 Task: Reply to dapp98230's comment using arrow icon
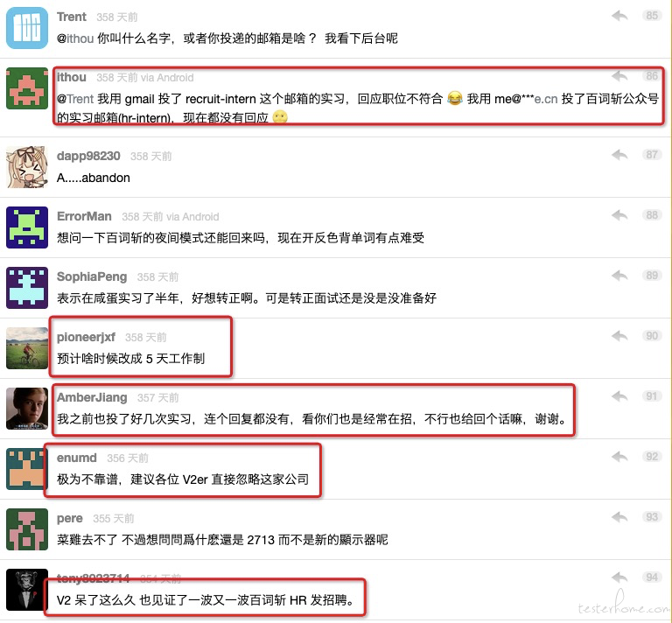(619, 155)
